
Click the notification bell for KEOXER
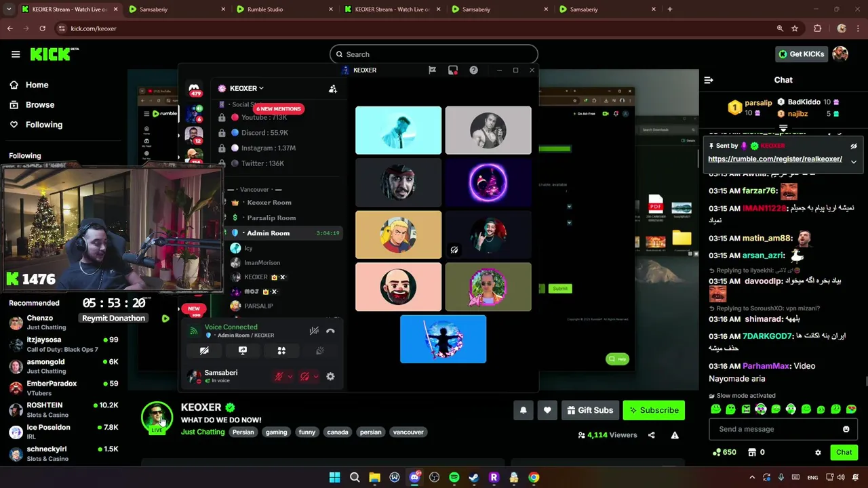(523, 410)
